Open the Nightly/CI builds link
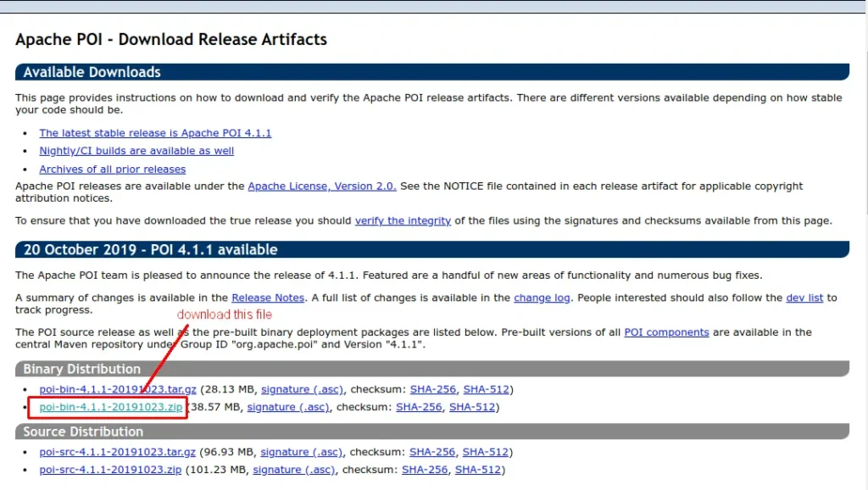Viewport: 868px width, 490px height. coord(136,151)
